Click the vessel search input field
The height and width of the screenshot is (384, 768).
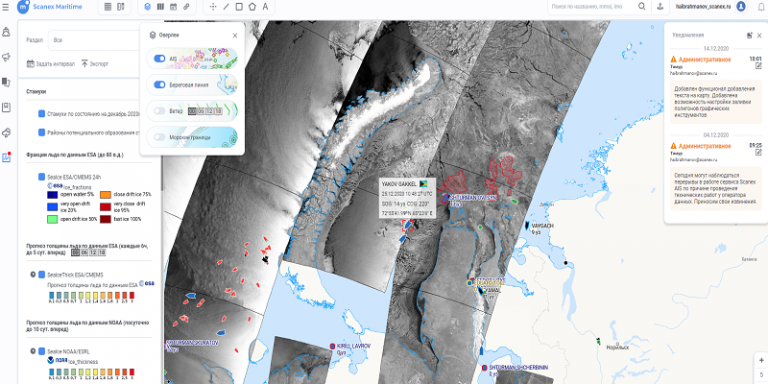[593, 7]
